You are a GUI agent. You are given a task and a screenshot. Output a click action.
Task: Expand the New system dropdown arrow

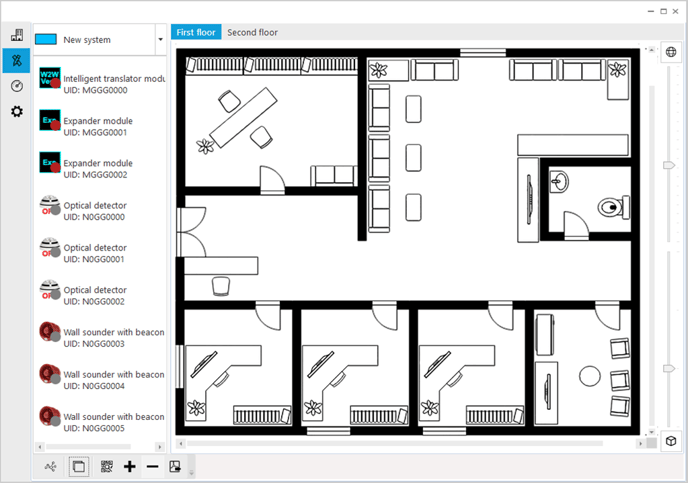pyautogui.click(x=160, y=40)
